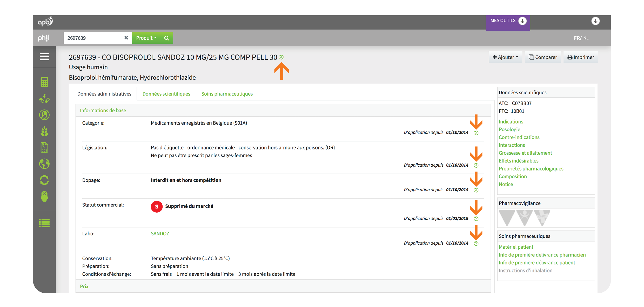644x307 pixels.
Task: Switch language to NL
Action: coord(586,38)
